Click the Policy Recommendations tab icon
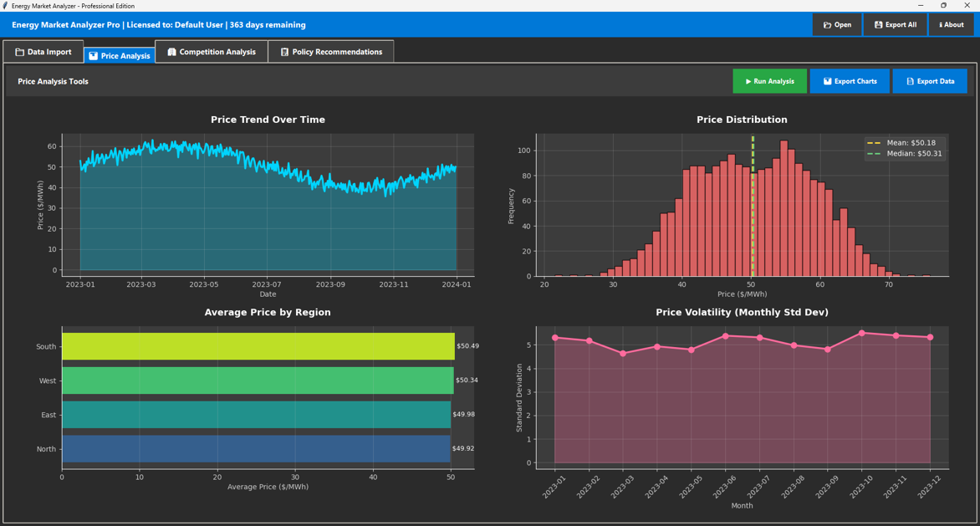The image size is (980, 526). (x=284, y=52)
